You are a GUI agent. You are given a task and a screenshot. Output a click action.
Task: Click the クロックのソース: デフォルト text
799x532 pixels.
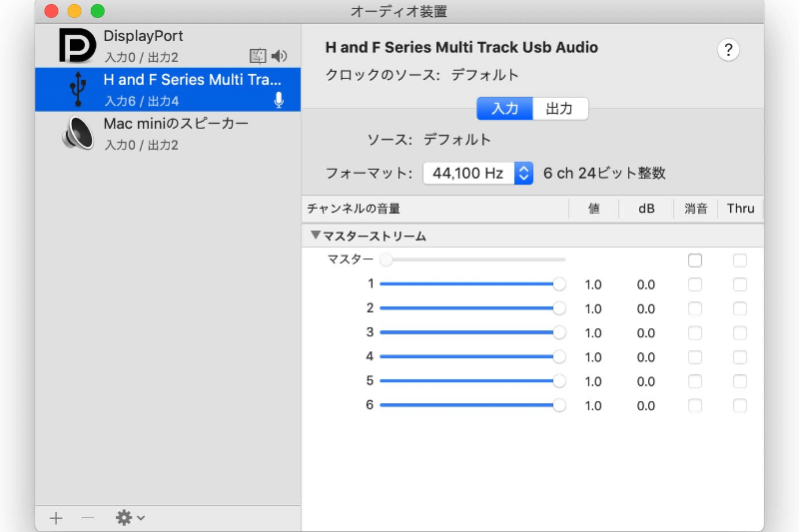(x=421, y=75)
